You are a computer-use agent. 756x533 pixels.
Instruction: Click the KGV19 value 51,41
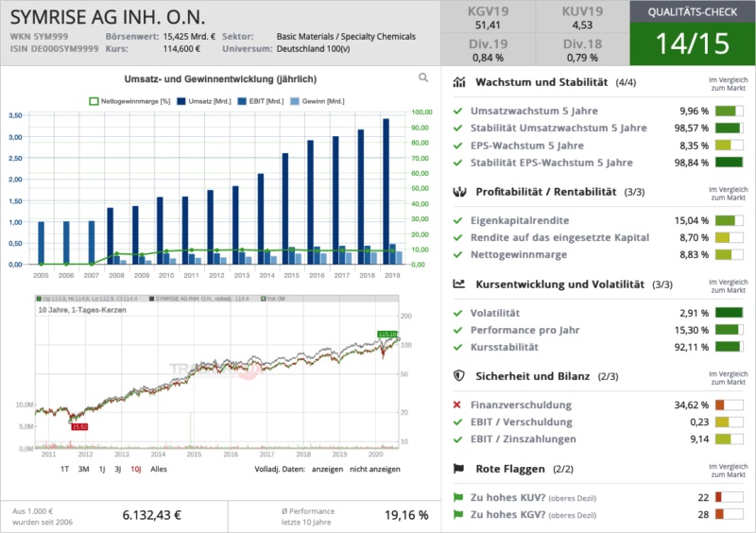[x=488, y=26]
